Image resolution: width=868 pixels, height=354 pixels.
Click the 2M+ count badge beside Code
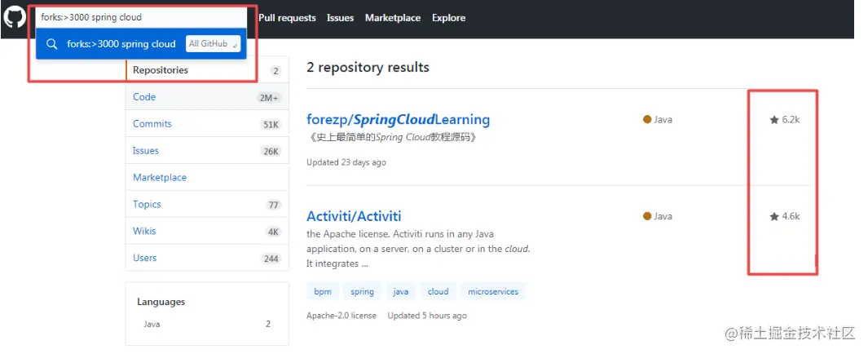270,98
